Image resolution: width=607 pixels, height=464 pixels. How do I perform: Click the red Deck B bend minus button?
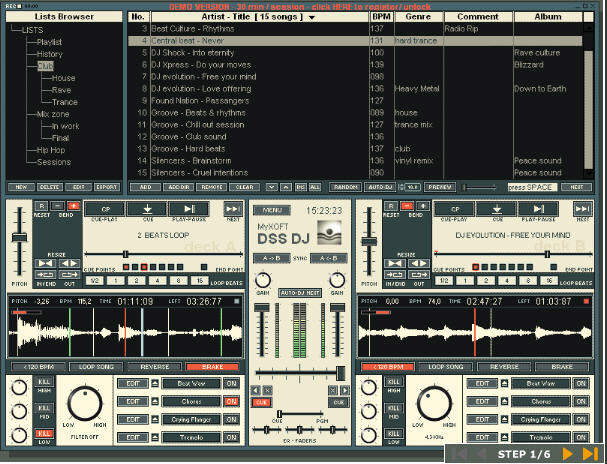pyautogui.click(x=407, y=206)
